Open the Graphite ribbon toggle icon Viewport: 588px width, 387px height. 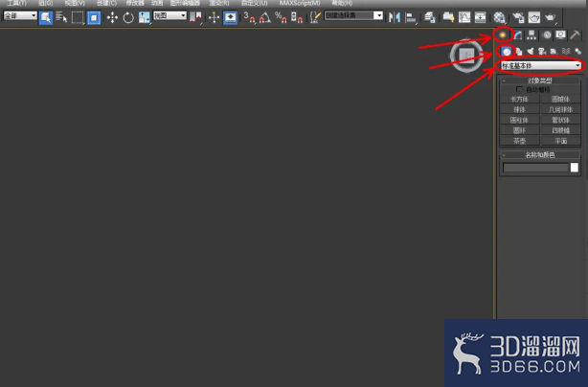(x=448, y=17)
